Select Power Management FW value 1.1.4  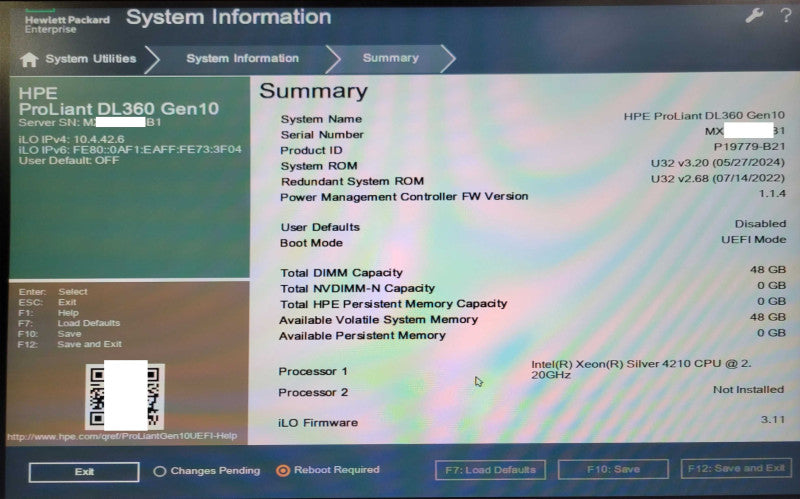point(772,194)
